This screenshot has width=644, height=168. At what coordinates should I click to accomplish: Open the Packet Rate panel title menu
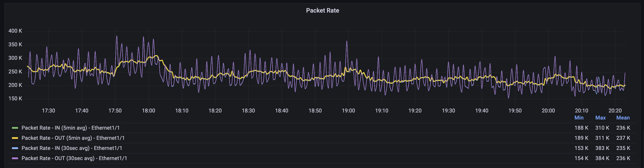[322, 11]
